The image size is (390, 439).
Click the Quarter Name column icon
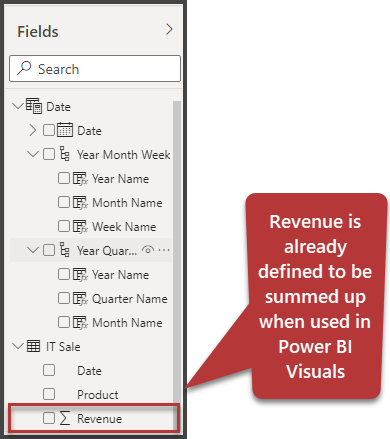tap(80, 299)
